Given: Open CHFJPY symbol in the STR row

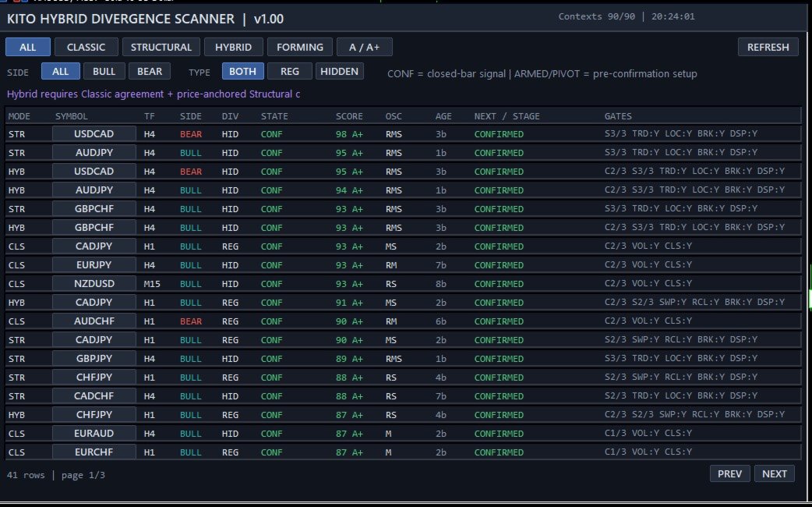Looking at the screenshot, I should click(x=94, y=377).
